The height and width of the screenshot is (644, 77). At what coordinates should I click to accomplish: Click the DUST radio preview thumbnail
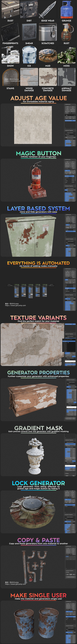[x=10, y=9]
